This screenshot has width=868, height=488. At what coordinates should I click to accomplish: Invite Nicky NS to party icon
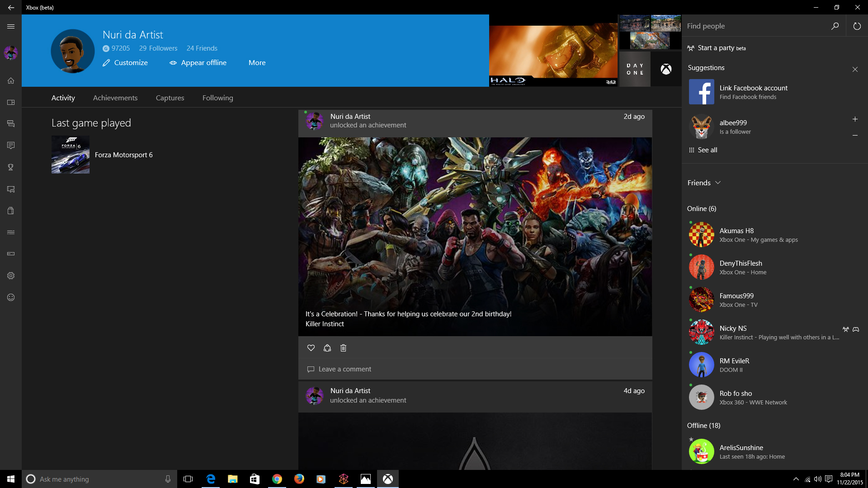[x=845, y=329]
